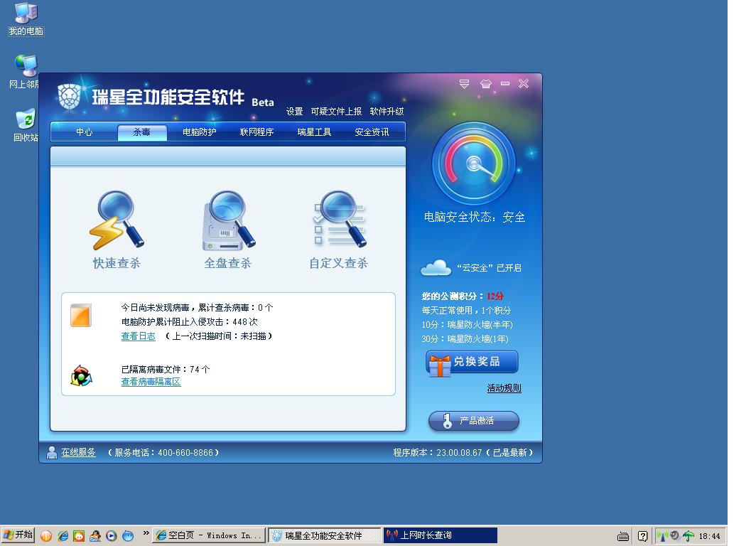Click 瑞星全功能安全软件 taskbar button
Viewport: 756px width, 546px height.
click(325, 535)
